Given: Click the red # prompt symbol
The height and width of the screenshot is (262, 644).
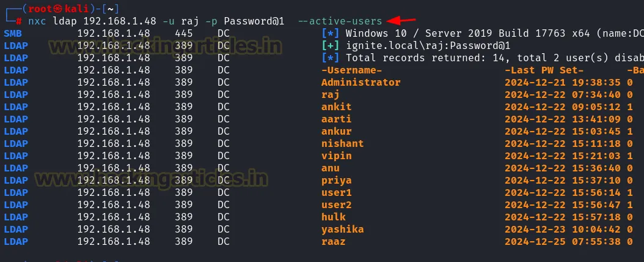Looking at the screenshot, I should (19, 21).
